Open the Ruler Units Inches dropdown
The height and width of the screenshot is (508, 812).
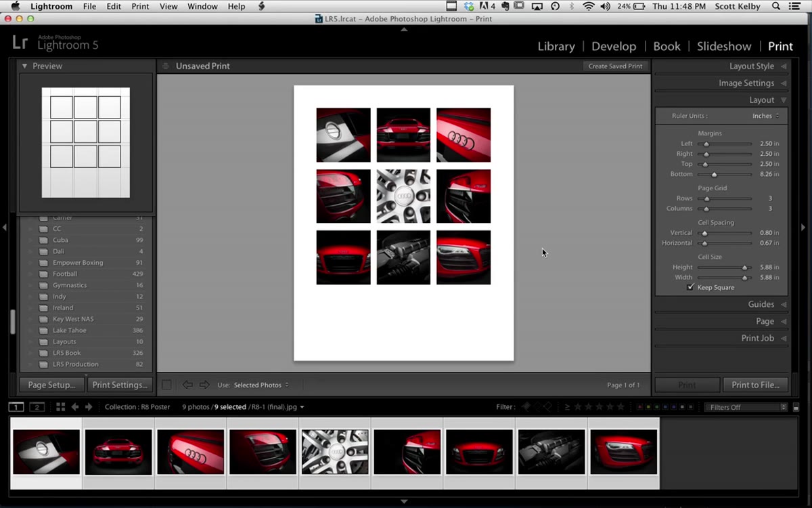pos(765,116)
